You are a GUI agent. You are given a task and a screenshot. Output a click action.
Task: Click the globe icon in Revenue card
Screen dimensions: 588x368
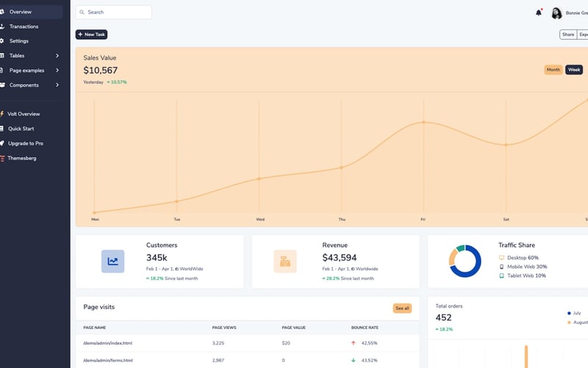(x=353, y=269)
